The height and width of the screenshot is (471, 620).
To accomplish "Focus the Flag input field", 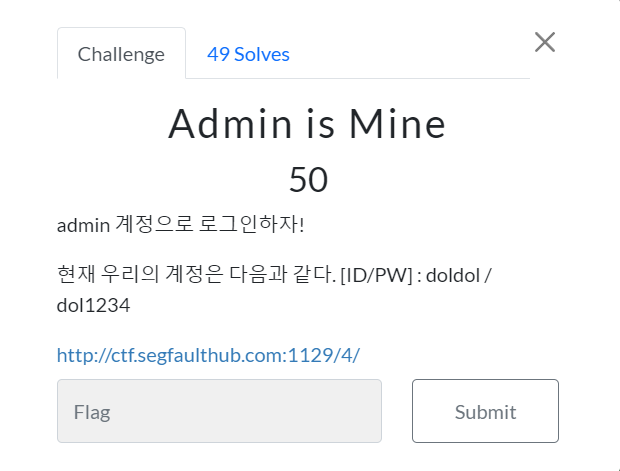I will (x=219, y=411).
